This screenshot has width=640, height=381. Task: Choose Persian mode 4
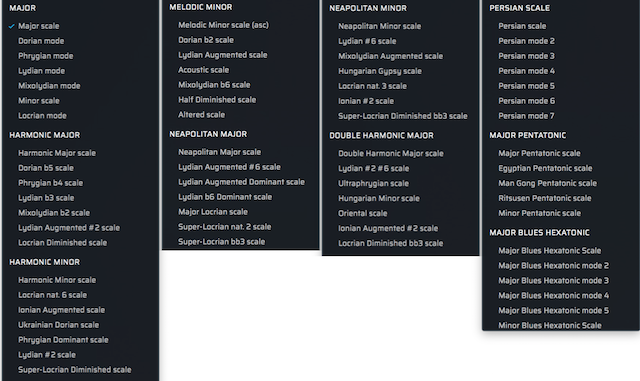pos(526,71)
